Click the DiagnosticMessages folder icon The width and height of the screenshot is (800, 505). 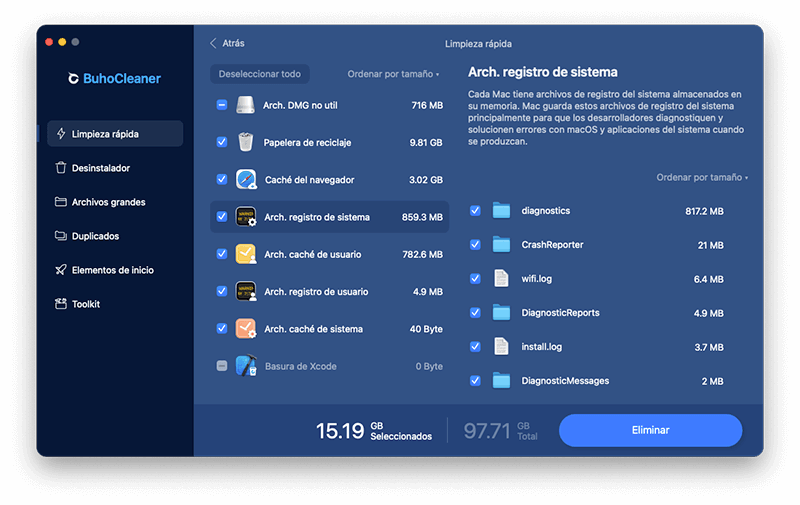click(x=501, y=381)
